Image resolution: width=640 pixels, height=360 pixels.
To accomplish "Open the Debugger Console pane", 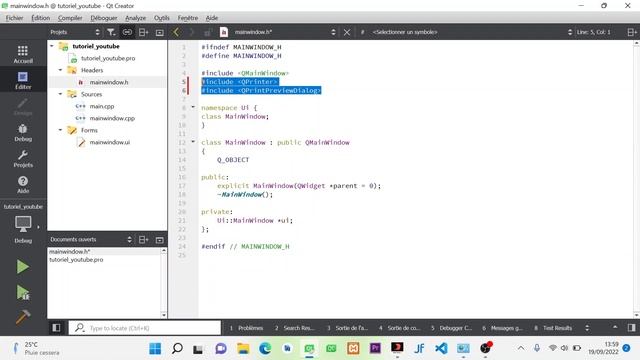I will pos(451,328).
